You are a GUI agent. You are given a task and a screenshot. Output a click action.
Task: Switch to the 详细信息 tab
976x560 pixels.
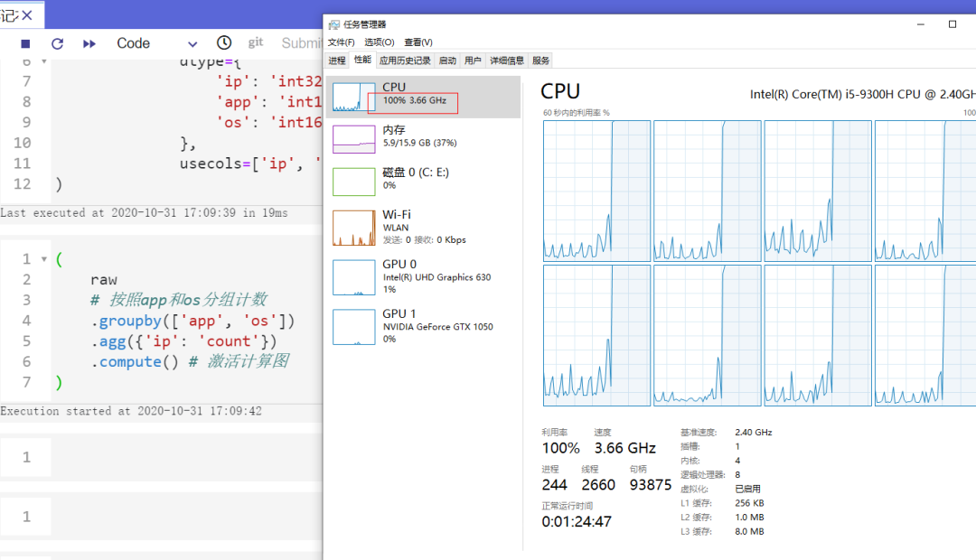tap(507, 61)
